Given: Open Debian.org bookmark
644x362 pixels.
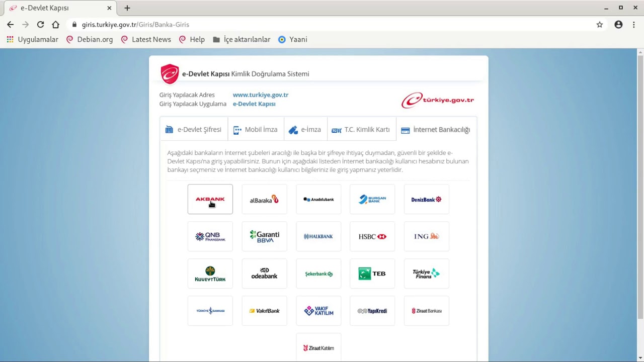Looking at the screenshot, I should 90,39.
